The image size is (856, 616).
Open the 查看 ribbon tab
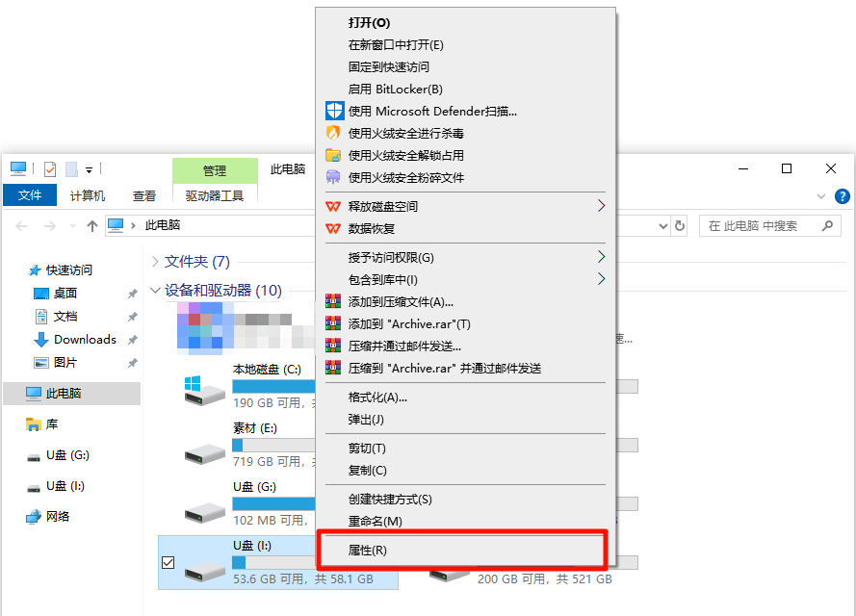tap(144, 195)
